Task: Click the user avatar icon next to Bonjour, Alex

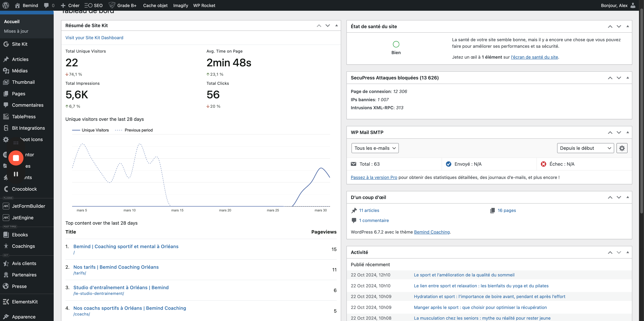Action: pos(633,5)
